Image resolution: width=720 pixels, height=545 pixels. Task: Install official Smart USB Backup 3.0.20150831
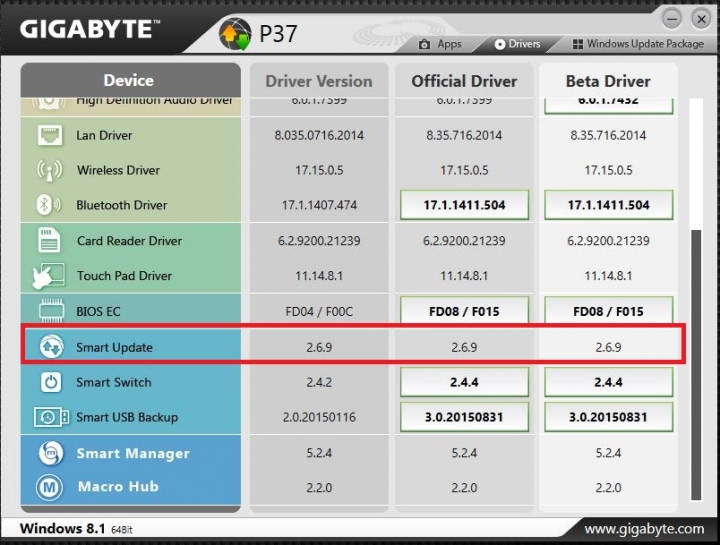click(x=464, y=417)
